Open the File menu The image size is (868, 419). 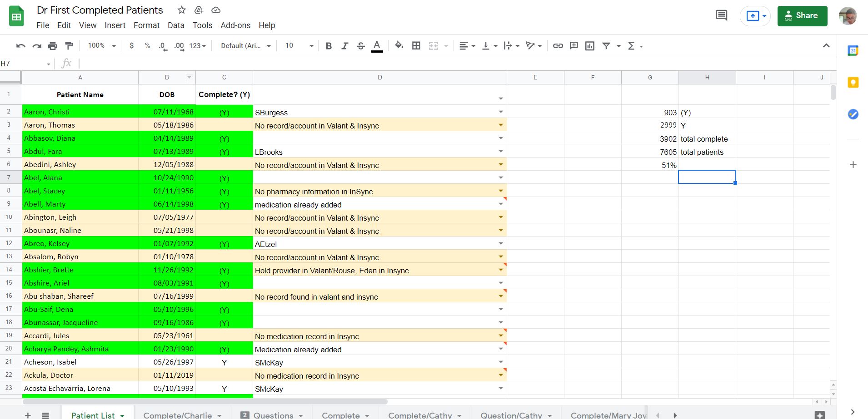[43, 25]
